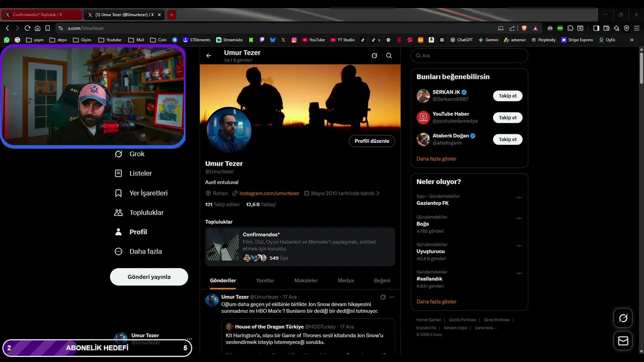Open the yayın bookmarks folder
The image size is (644, 362).
(x=35, y=40)
